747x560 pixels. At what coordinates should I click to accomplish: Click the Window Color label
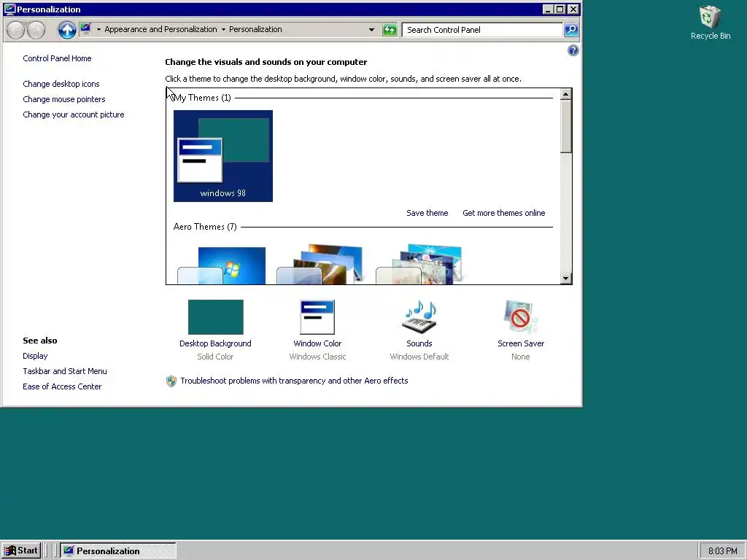[317, 343]
